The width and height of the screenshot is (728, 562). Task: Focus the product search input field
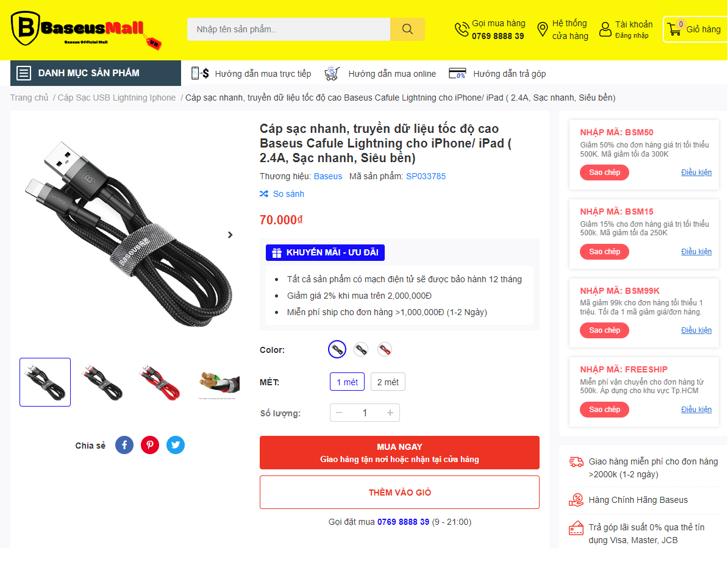click(x=288, y=29)
